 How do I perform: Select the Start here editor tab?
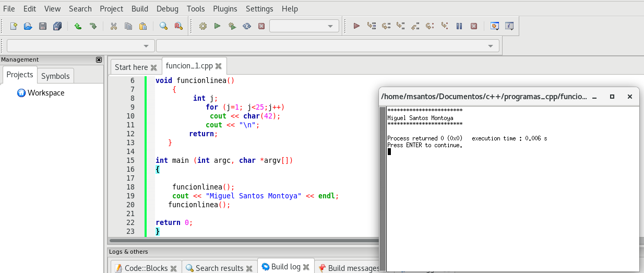click(x=131, y=67)
